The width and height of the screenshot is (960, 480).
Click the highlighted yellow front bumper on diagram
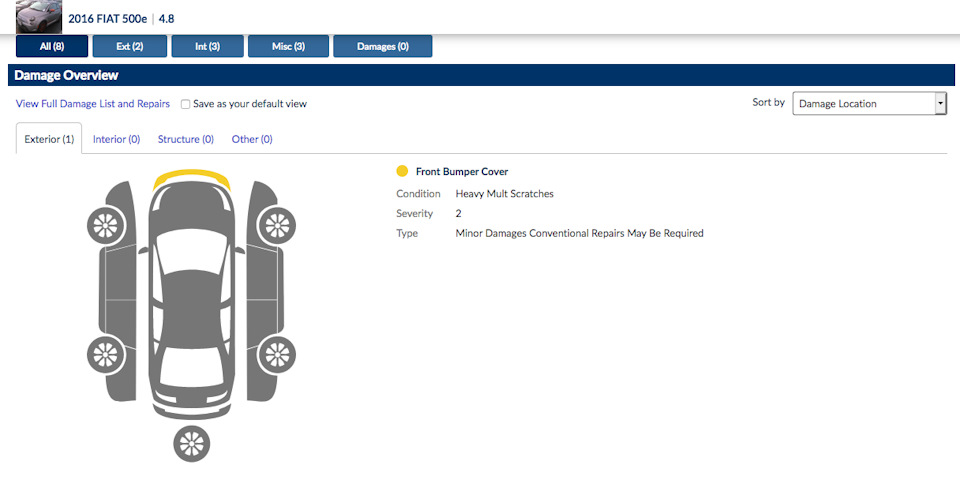pos(191,177)
